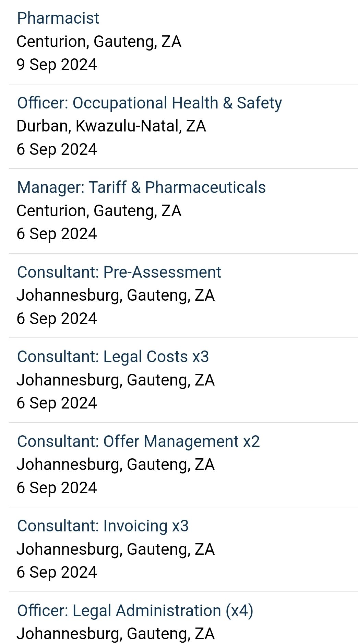View the Manager: Tariff & Pharmaceuticals job
This screenshot has width=358, height=644.
141,187
